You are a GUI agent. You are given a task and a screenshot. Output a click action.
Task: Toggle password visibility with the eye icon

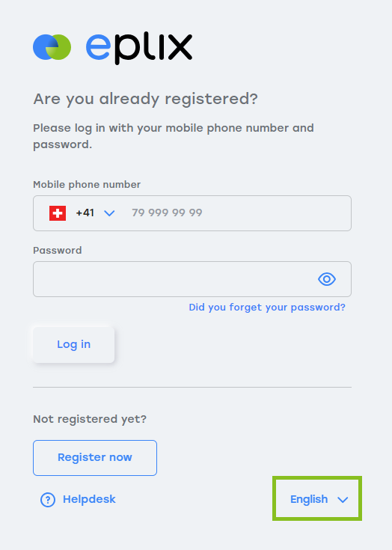pyautogui.click(x=327, y=279)
